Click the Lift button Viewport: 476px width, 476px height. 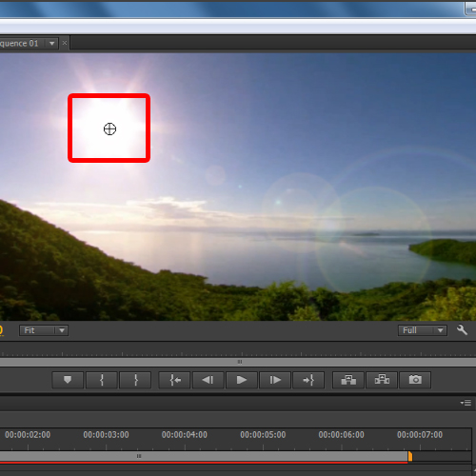click(x=348, y=380)
